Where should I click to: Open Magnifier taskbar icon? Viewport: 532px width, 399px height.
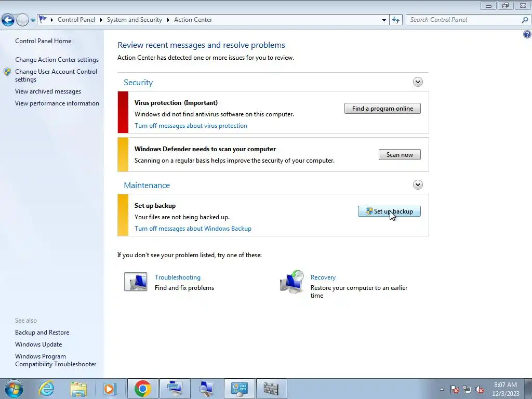207,389
